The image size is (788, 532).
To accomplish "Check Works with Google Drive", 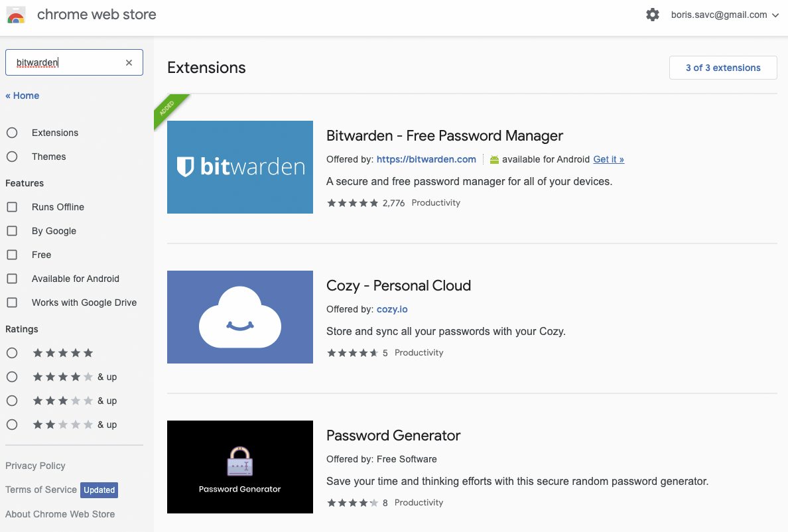I will click(12, 302).
